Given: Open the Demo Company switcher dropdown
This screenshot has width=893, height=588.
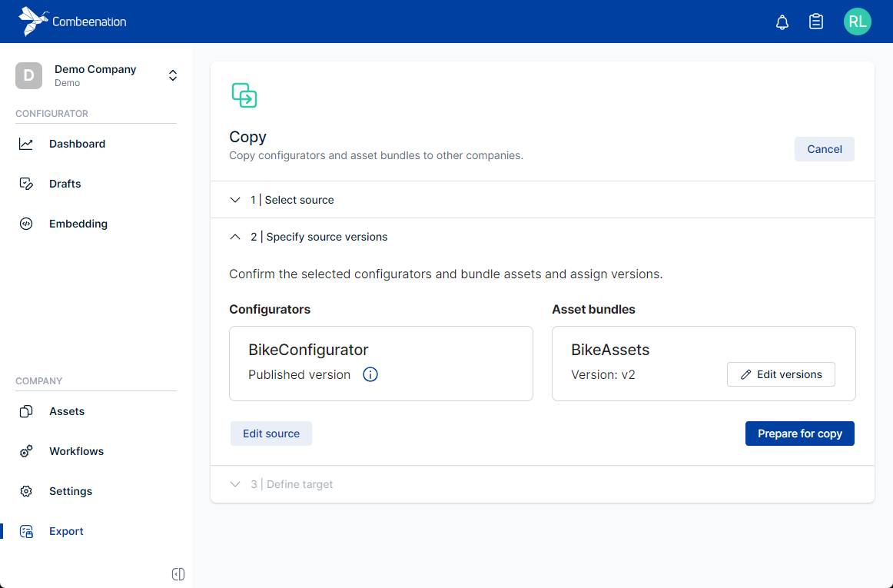Looking at the screenshot, I should (173, 75).
